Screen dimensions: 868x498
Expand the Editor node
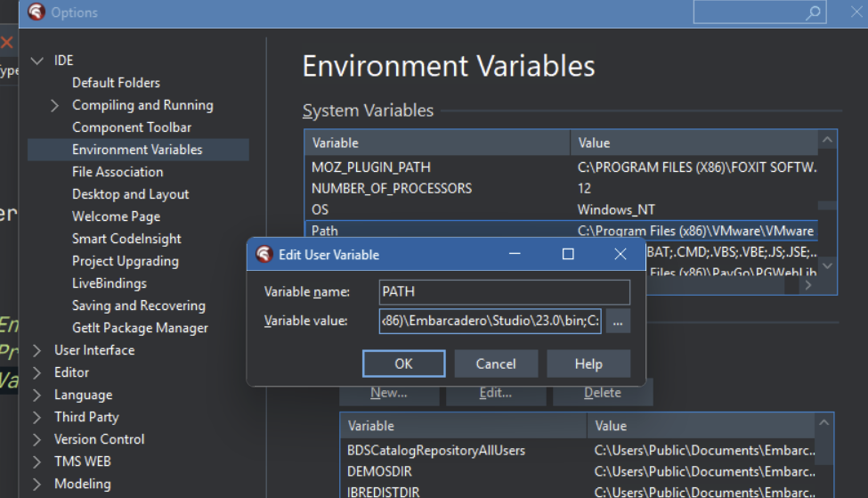coord(37,372)
